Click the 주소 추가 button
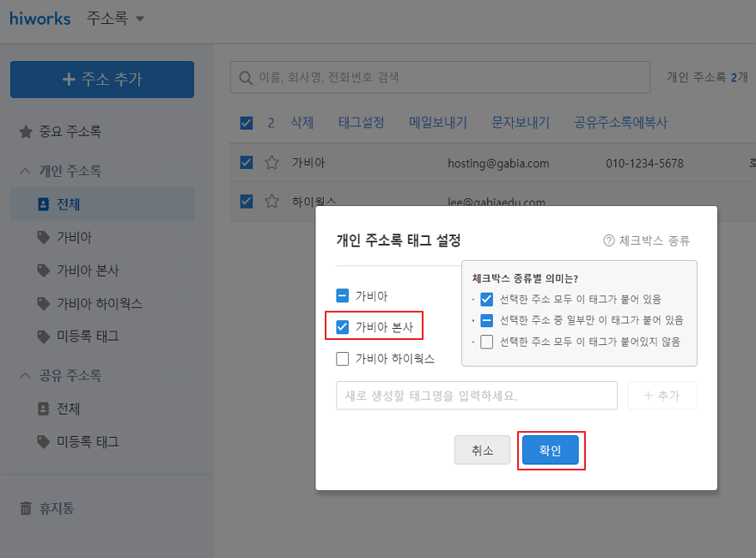Viewport: 756px width, 558px height. pyautogui.click(x=102, y=80)
